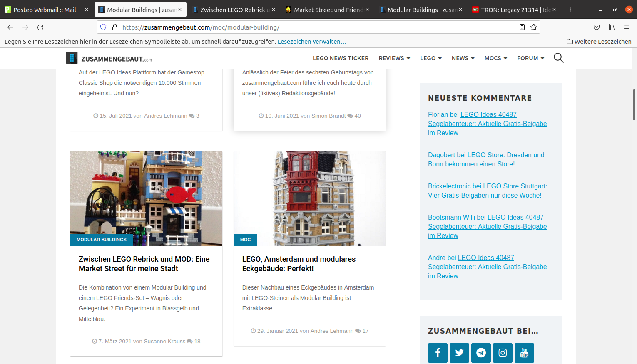Reload the current page

[x=40, y=27]
